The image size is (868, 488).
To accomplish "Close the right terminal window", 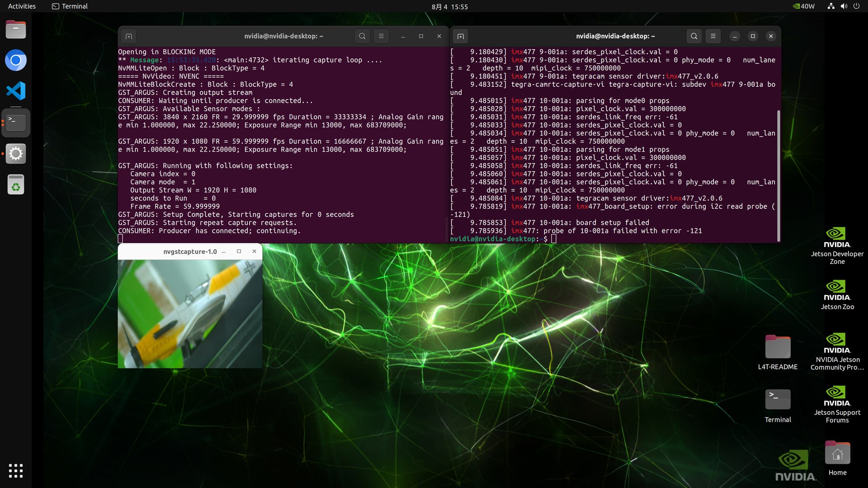I will [771, 36].
